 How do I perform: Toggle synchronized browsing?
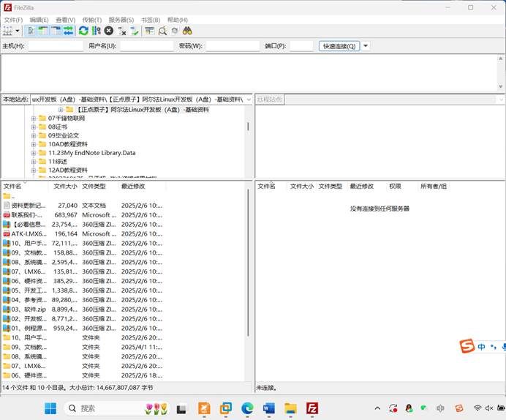(175, 31)
